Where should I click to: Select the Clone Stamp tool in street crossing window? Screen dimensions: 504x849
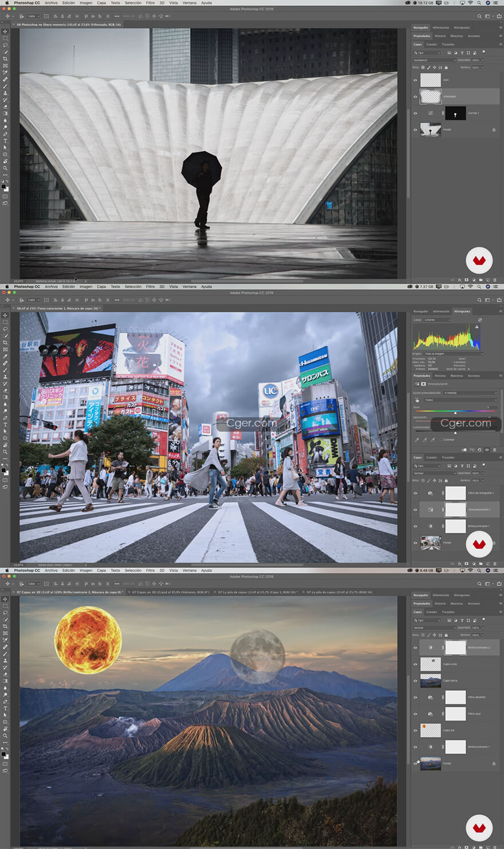pos(5,377)
